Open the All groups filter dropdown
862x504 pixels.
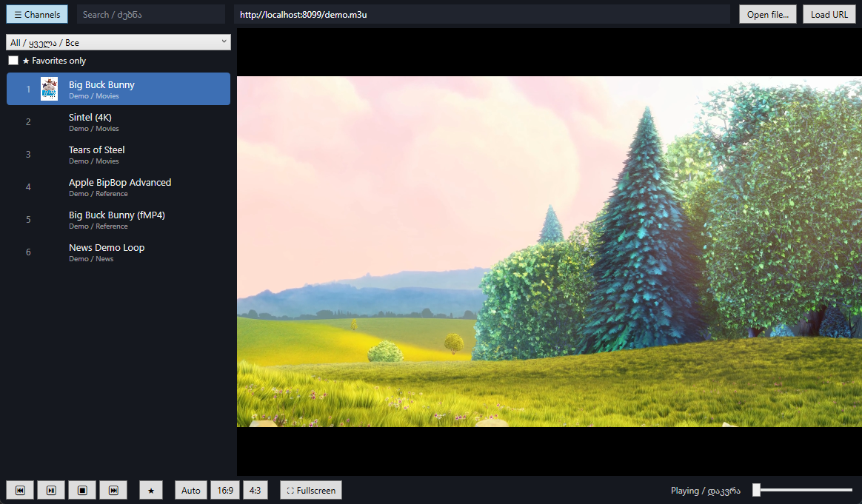(x=118, y=42)
